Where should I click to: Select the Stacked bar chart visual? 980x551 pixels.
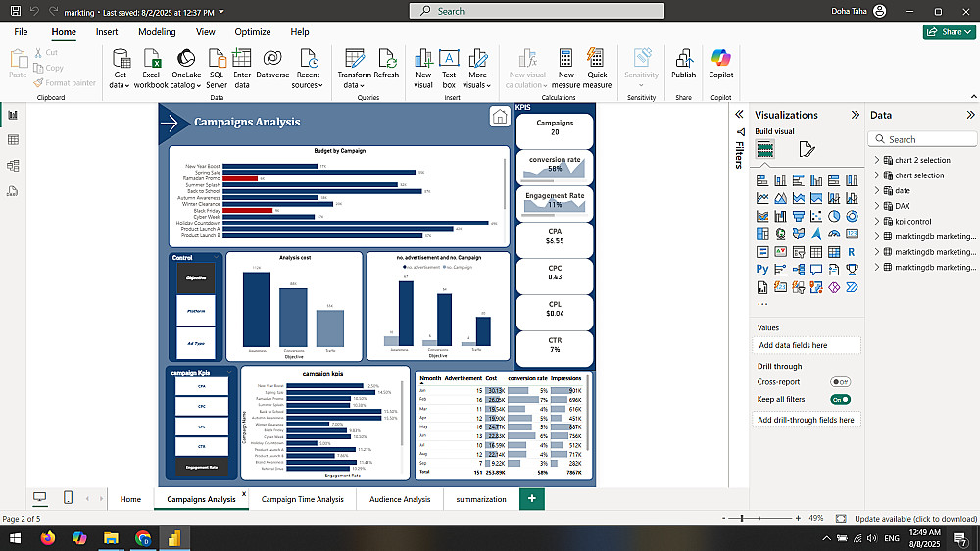761,180
